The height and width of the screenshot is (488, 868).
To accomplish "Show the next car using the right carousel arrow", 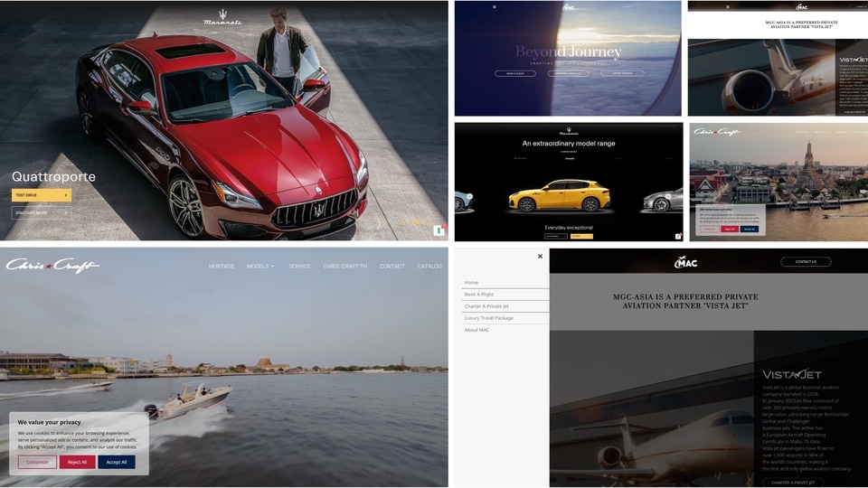I will coord(668,196).
